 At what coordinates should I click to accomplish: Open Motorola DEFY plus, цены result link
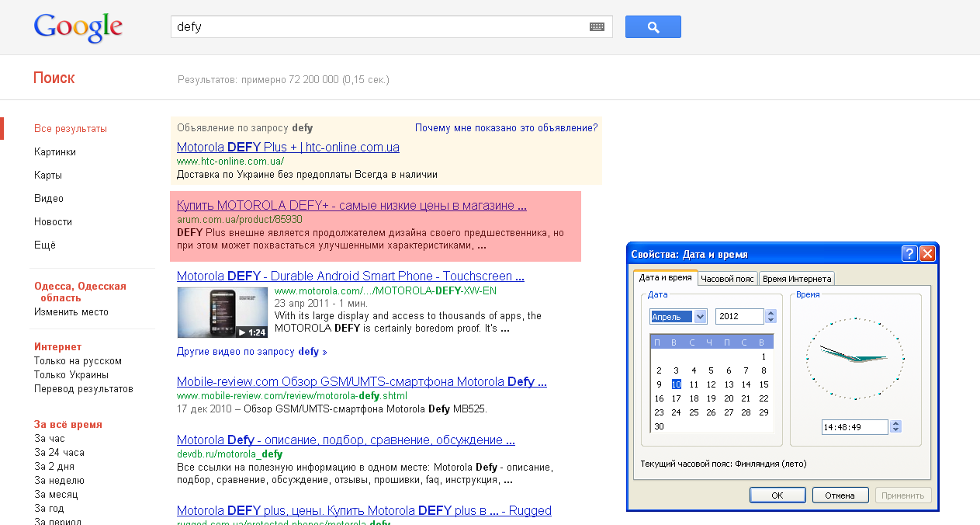(x=364, y=510)
